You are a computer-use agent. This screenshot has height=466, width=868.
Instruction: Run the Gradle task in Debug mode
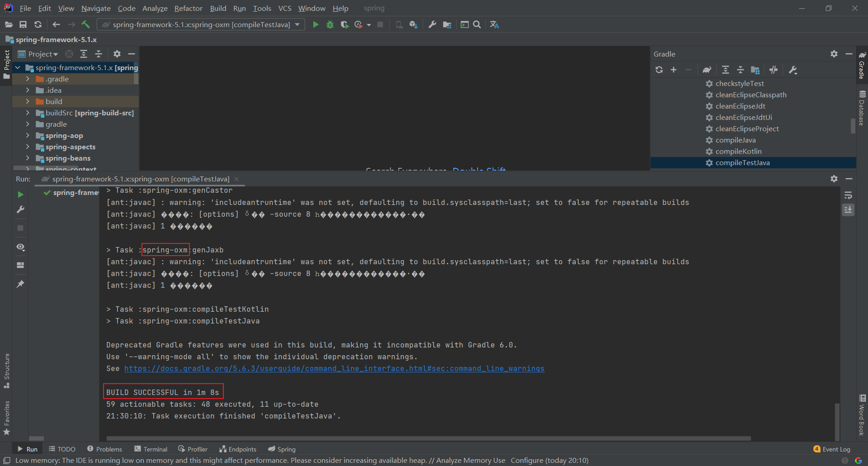coord(330,24)
